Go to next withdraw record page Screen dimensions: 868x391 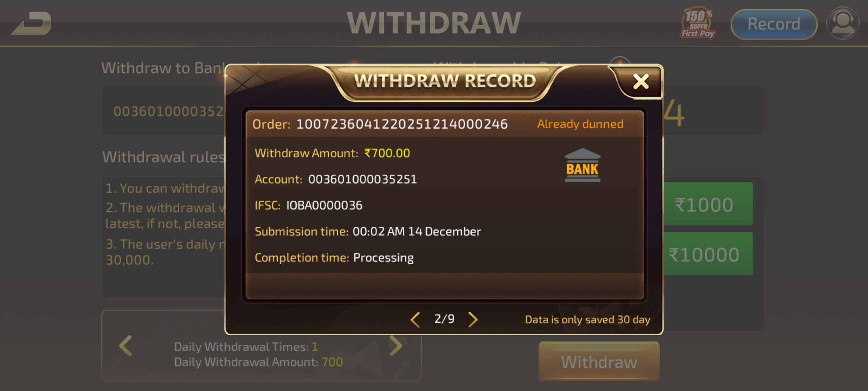click(473, 320)
